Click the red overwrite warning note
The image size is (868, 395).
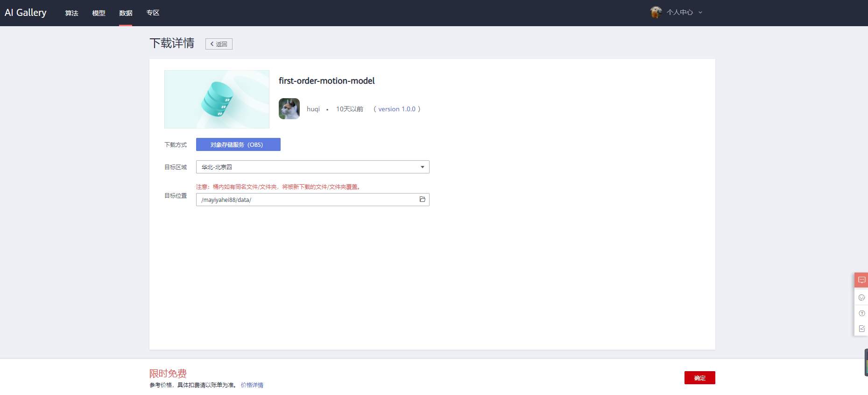coord(279,187)
